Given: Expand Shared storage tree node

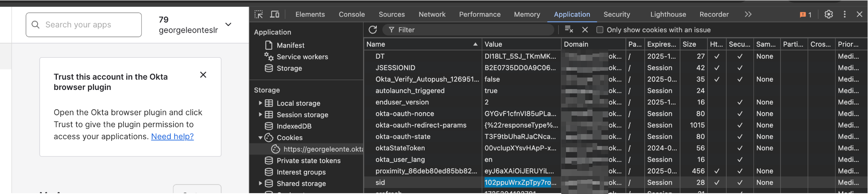Looking at the screenshot, I should tap(260, 183).
